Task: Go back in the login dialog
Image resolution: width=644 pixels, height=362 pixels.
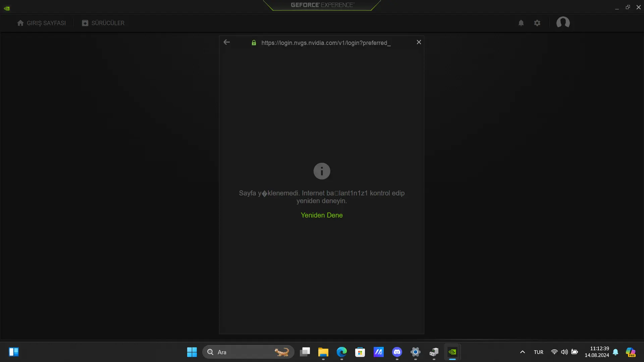Action: coord(227,42)
